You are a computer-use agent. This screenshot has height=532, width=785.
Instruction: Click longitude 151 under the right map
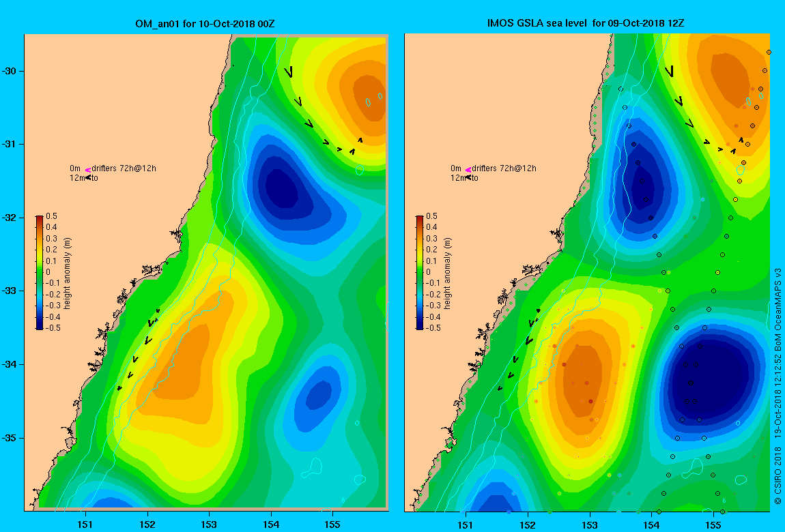point(466,524)
